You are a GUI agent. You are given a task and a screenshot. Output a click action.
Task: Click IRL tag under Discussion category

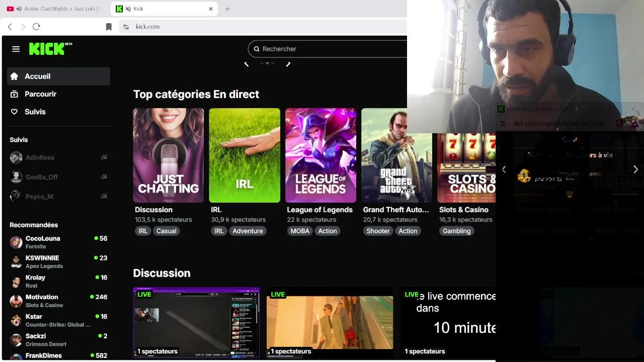[x=143, y=231]
